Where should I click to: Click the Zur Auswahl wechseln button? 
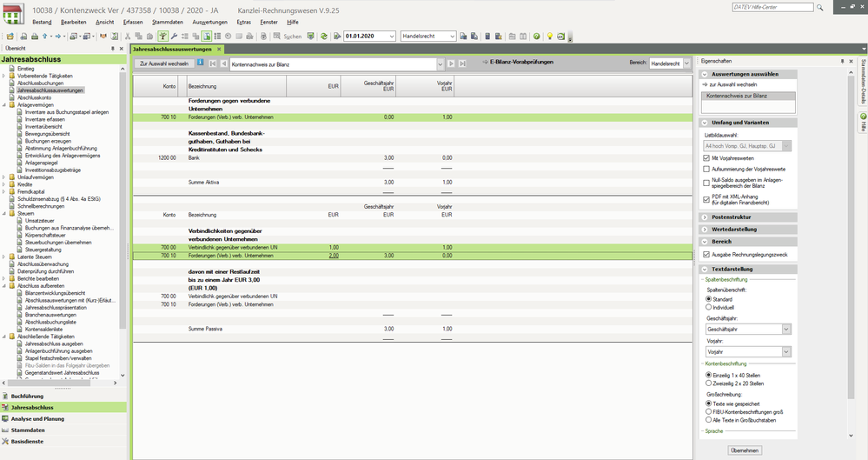pos(164,63)
